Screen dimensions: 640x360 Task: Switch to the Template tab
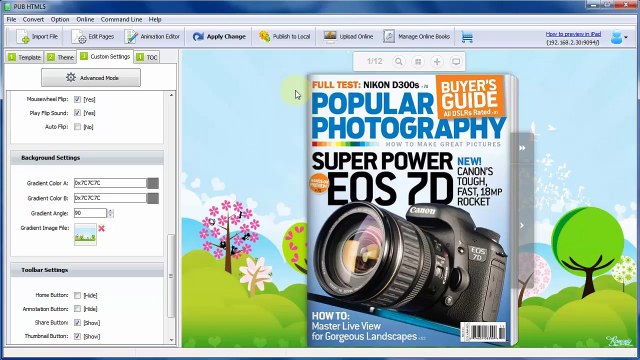(24, 58)
